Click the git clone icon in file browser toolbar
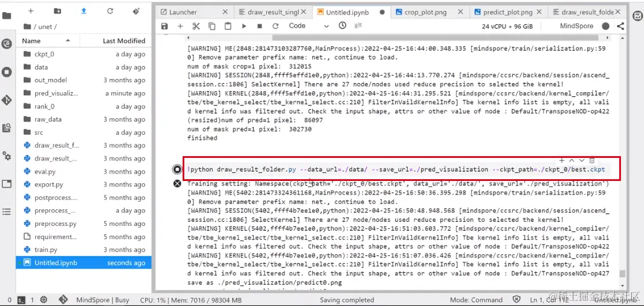The image size is (644, 306). coord(137,11)
